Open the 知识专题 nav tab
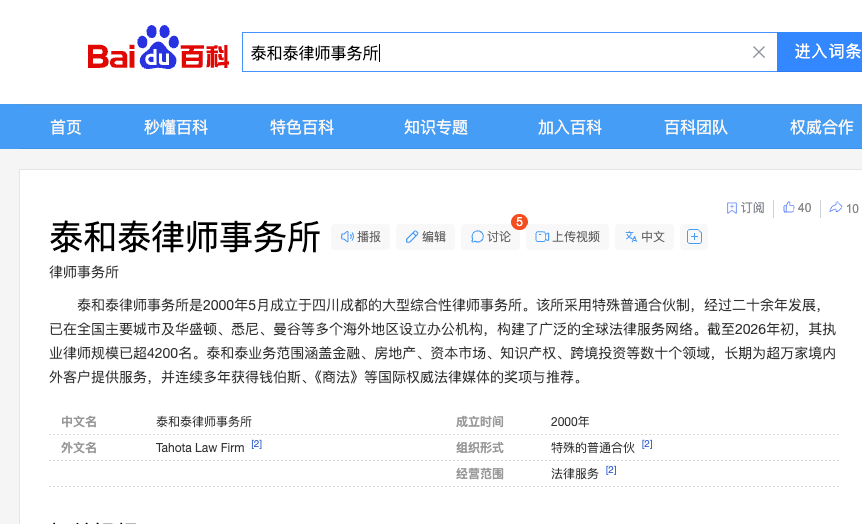The height and width of the screenshot is (524, 862). [x=436, y=127]
